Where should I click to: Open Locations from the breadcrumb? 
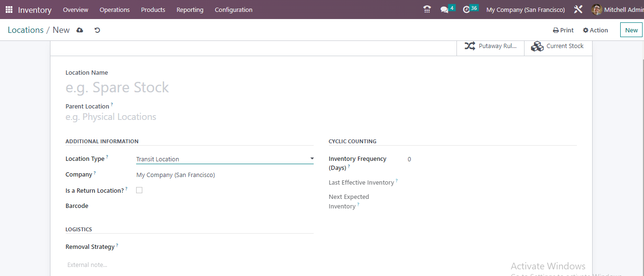26,30
